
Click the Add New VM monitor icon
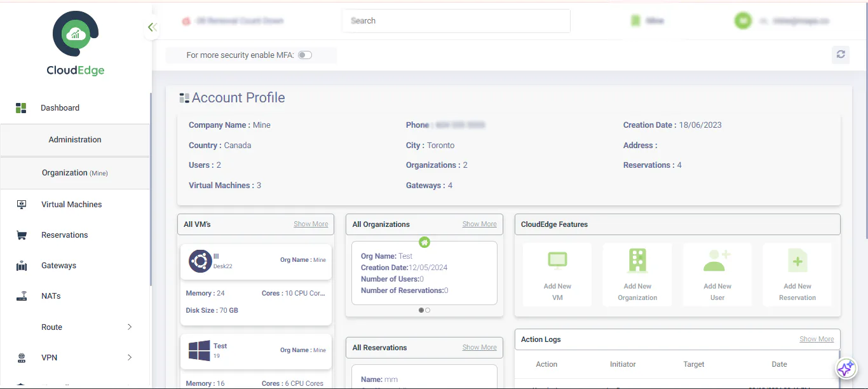557,260
